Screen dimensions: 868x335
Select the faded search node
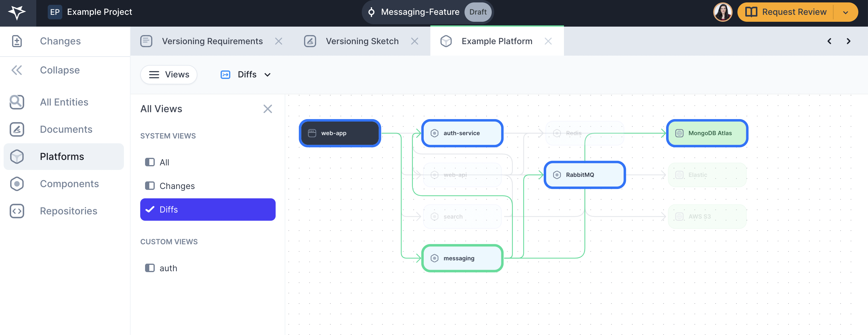(462, 217)
